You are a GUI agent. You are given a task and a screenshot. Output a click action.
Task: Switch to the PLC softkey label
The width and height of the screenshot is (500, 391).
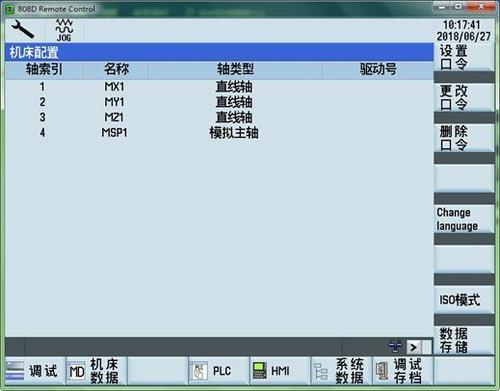222,371
